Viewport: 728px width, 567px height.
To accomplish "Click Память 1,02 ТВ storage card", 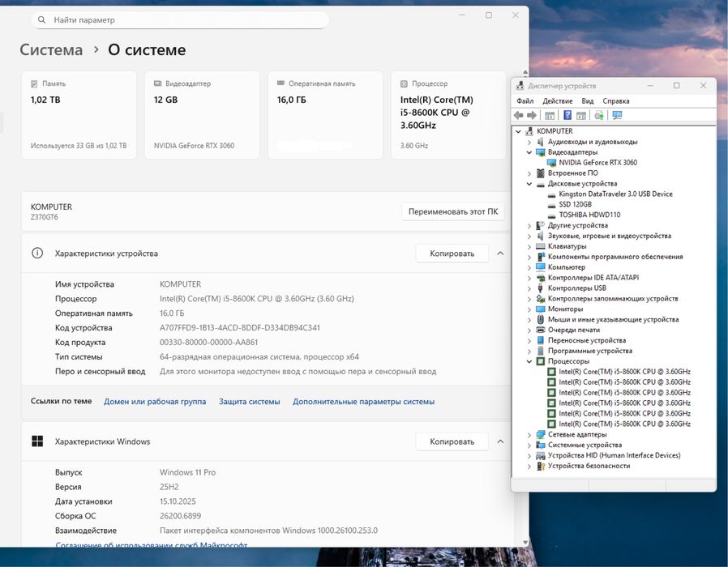I will coord(79,115).
